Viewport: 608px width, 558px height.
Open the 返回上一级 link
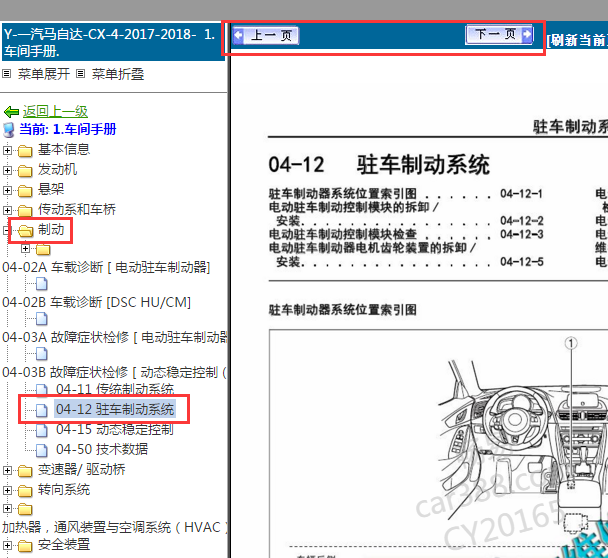[x=55, y=112]
